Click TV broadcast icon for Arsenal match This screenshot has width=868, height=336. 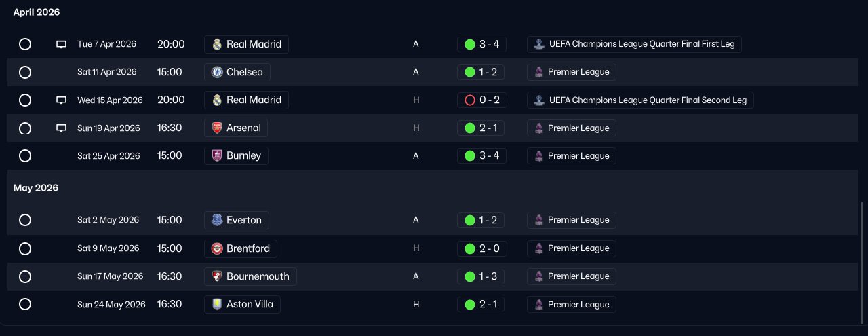[x=61, y=128]
